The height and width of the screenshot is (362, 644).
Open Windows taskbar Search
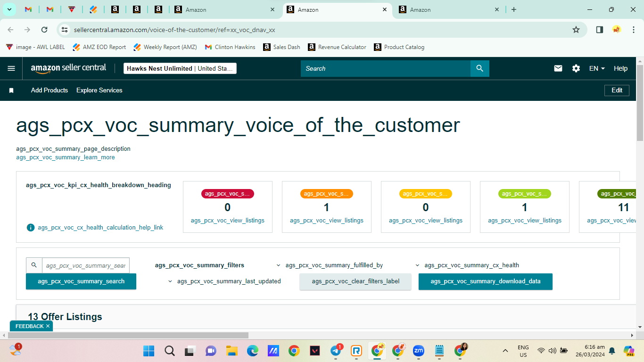169,351
